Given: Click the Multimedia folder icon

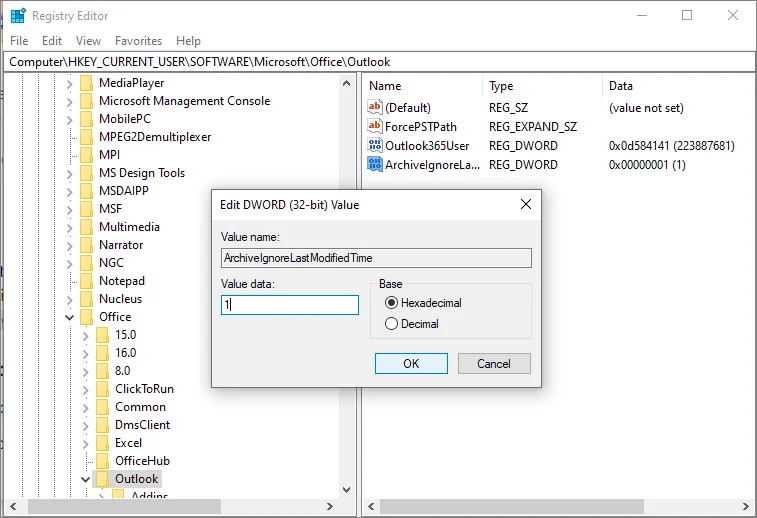Looking at the screenshot, I should pos(87,227).
